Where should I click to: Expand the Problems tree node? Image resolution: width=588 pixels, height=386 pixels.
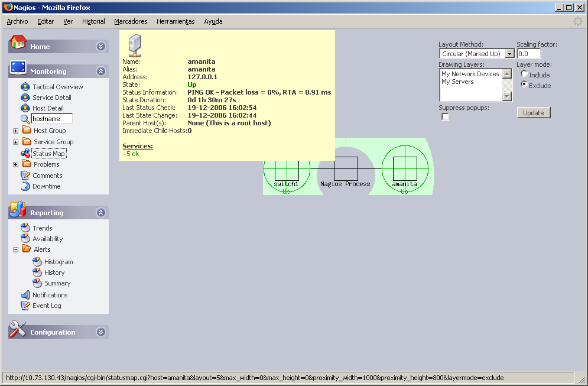pos(15,165)
